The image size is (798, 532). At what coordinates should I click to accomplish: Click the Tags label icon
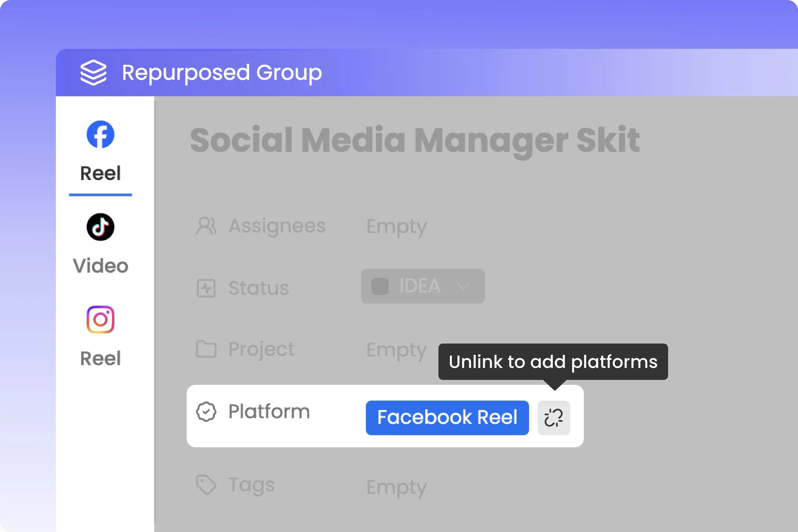[x=206, y=484]
